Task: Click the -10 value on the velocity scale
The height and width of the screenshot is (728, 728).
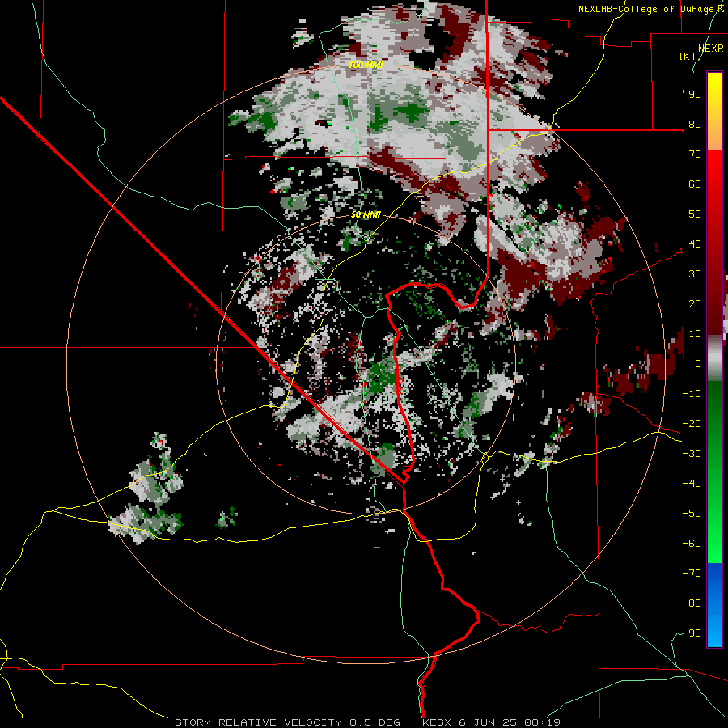Action: point(692,394)
